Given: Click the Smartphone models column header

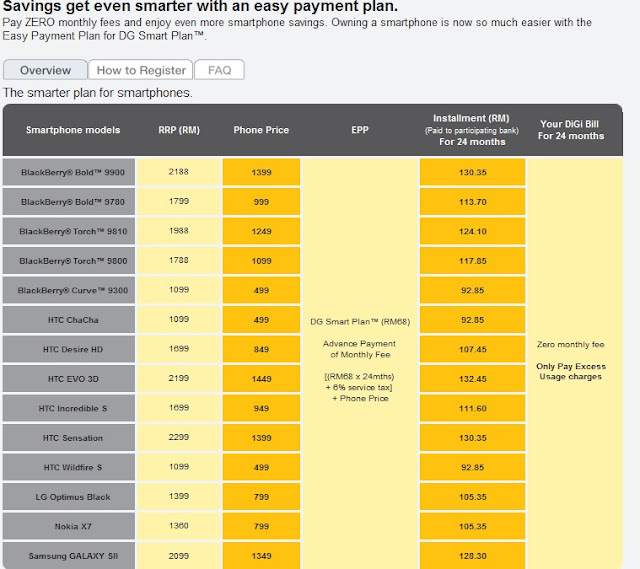Looking at the screenshot, I should coord(72,130).
